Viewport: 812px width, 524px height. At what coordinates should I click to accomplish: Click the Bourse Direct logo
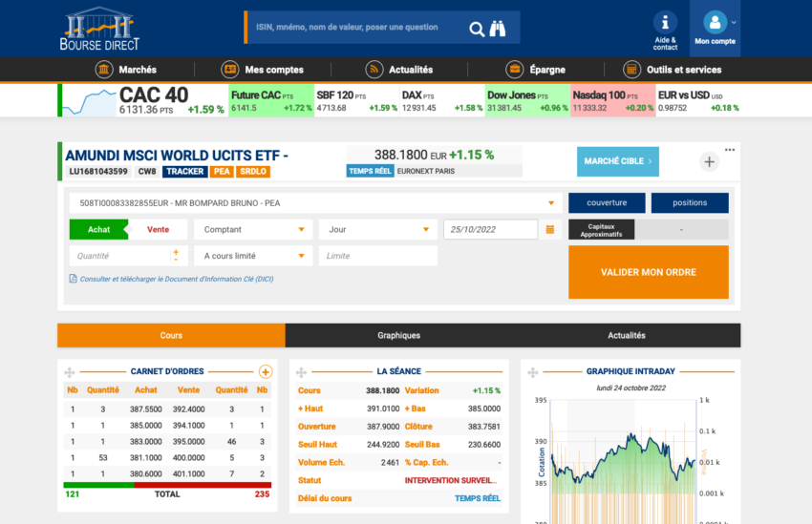coord(99,29)
